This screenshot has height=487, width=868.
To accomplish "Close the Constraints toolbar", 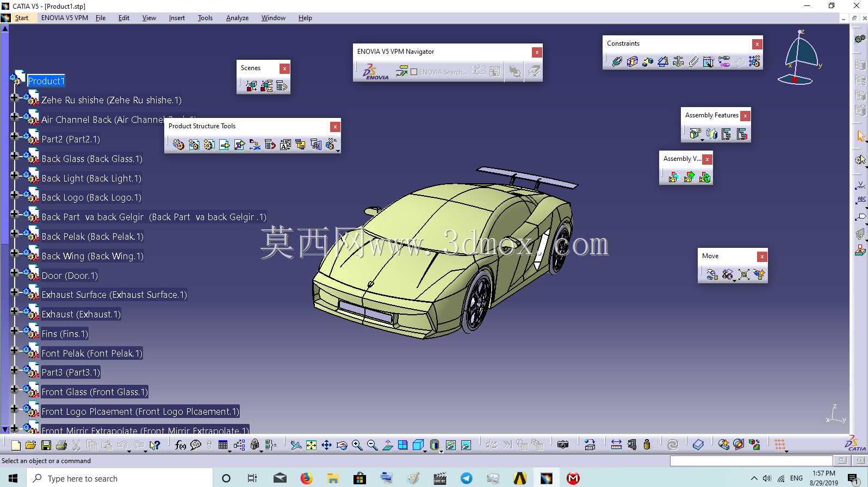I will coord(757,44).
